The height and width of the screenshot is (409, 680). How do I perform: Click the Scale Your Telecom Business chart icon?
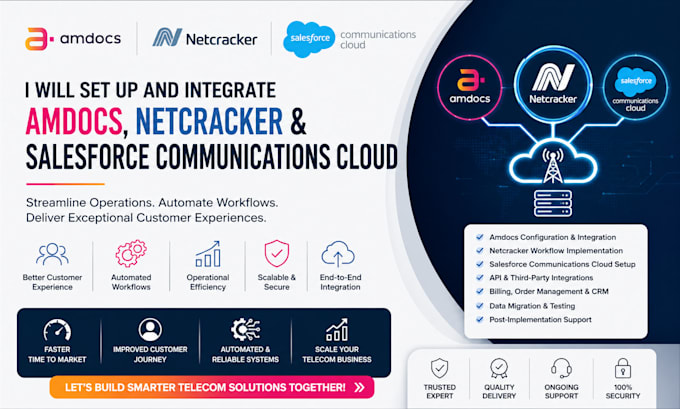click(337, 330)
